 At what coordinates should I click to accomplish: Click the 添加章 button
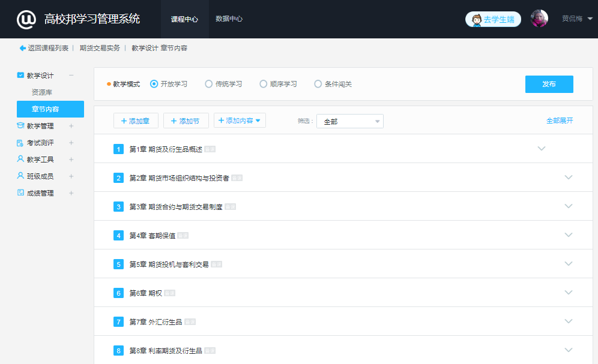tap(136, 121)
